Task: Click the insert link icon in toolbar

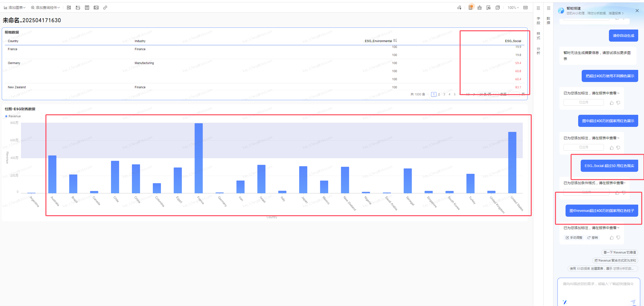Action: click(x=105, y=8)
